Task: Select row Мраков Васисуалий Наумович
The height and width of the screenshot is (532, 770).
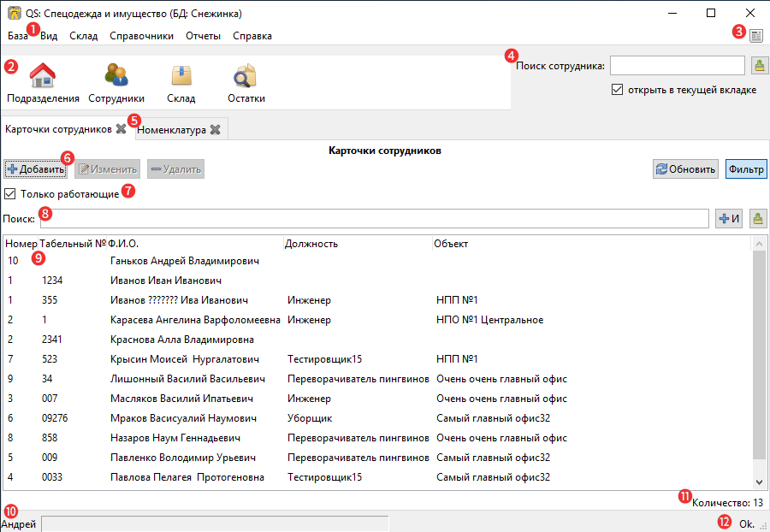Action: point(377,418)
